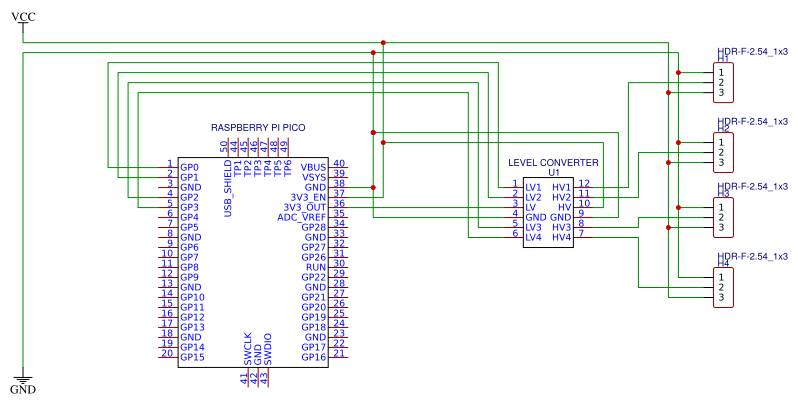Pick the GP7 pin label
Screen dimensions: 798x406
tap(189, 257)
